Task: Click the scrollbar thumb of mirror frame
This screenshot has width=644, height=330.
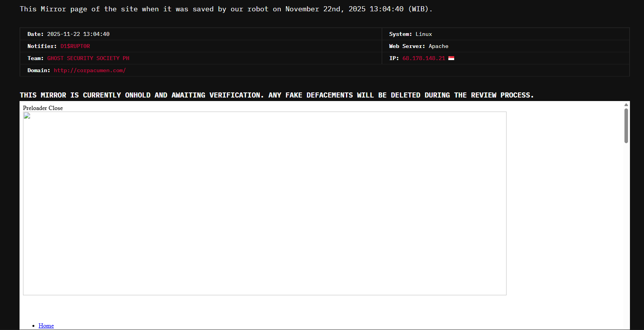Action: click(x=626, y=126)
